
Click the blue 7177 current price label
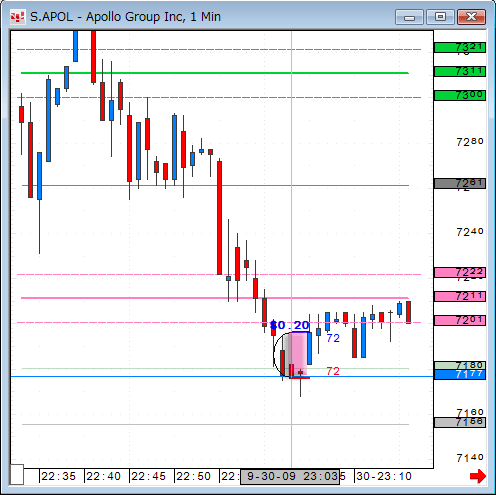click(x=460, y=374)
